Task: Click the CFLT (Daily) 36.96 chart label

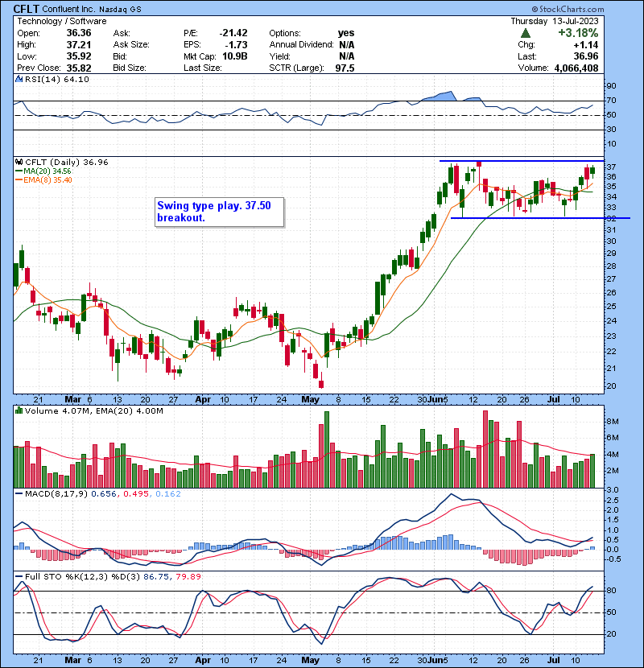Action: point(67,162)
